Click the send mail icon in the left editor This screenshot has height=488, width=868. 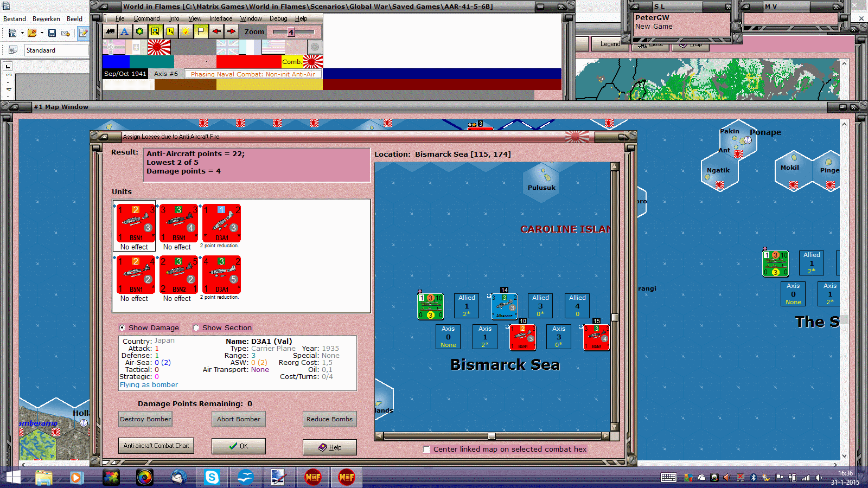click(66, 33)
